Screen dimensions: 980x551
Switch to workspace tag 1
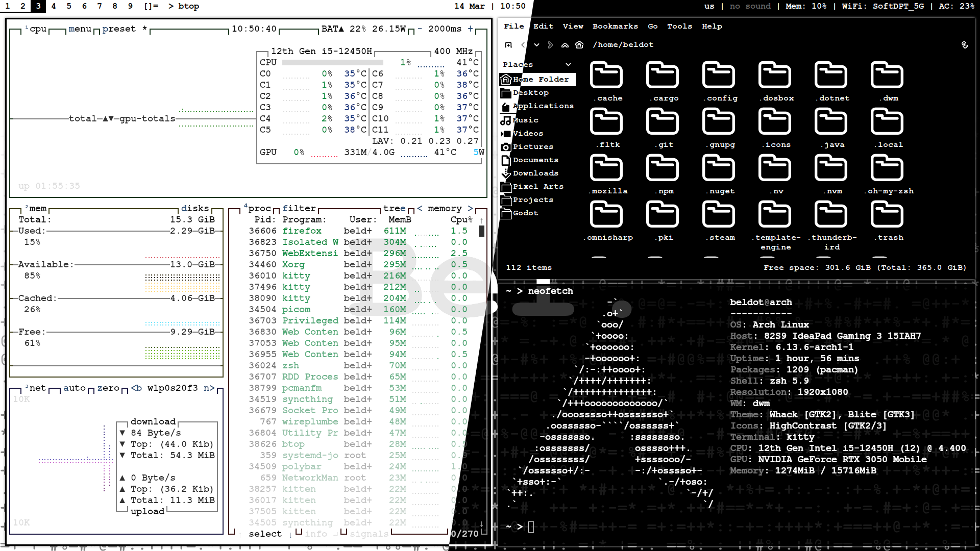pos(8,6)
